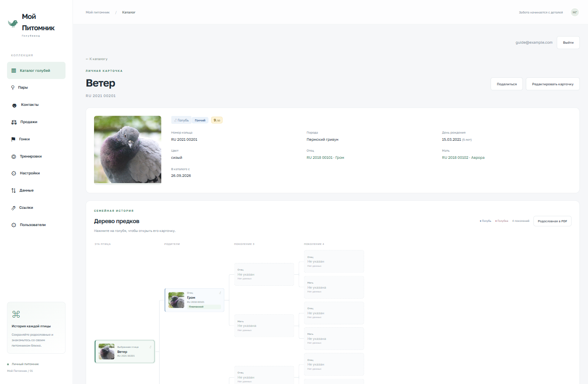The height and width of the screenshot is (384, 588).
Task: Click the Голубка legend entry
Action: [502, 221]
